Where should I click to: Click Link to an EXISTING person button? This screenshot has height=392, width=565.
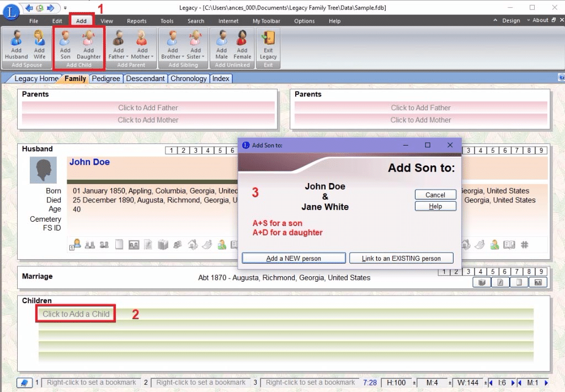[x=401, y=258]
